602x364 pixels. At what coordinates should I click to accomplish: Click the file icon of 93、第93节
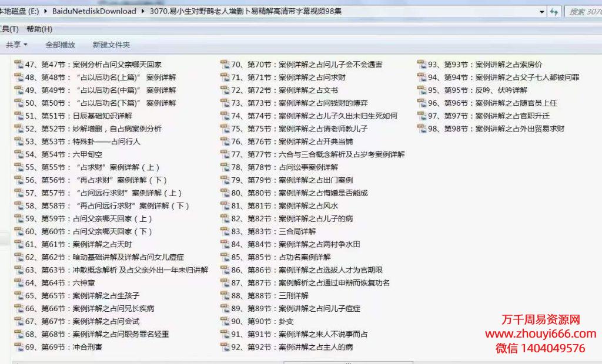point(422,65)
